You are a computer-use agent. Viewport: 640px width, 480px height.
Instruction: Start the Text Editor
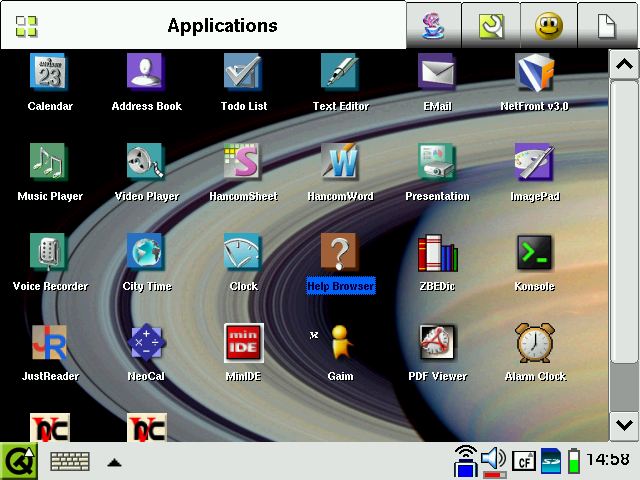coord(340,73)
